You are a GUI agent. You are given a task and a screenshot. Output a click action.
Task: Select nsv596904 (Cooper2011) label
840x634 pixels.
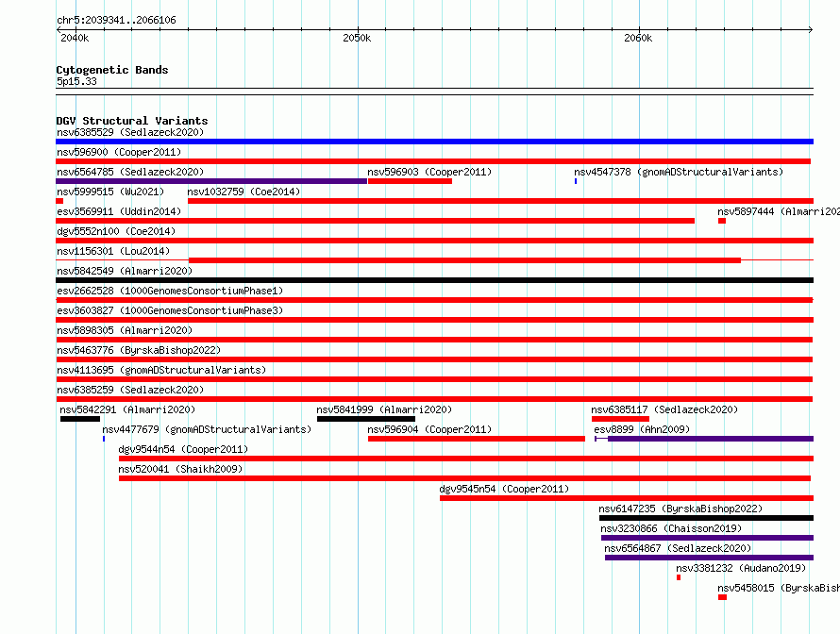coord(429,429)
